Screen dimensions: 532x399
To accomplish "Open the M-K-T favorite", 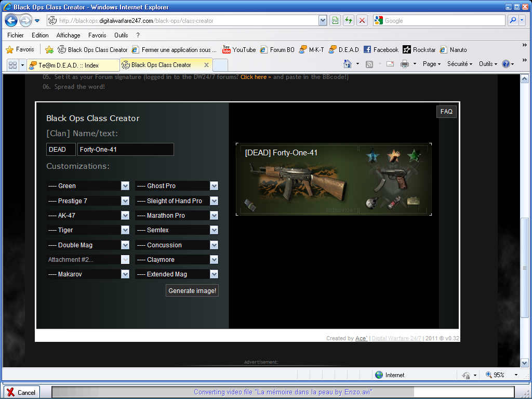I will coord(312,49).
